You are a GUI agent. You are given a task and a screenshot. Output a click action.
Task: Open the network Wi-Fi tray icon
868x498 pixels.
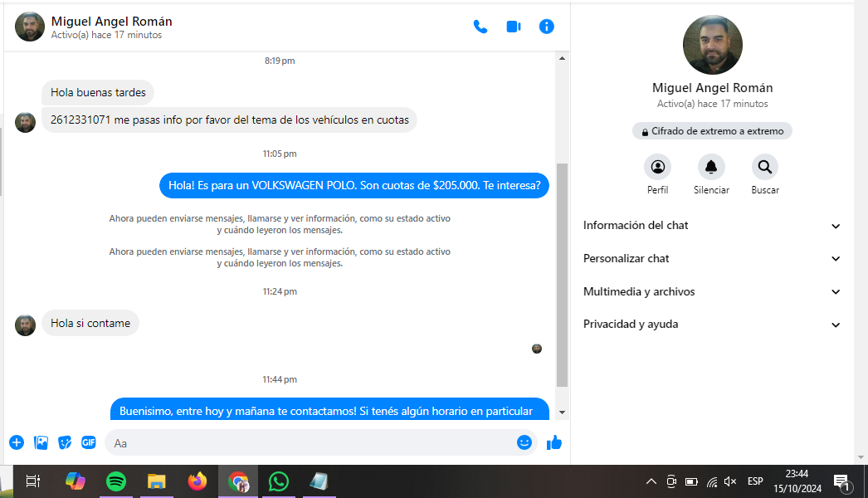click(x=712, y=481)
